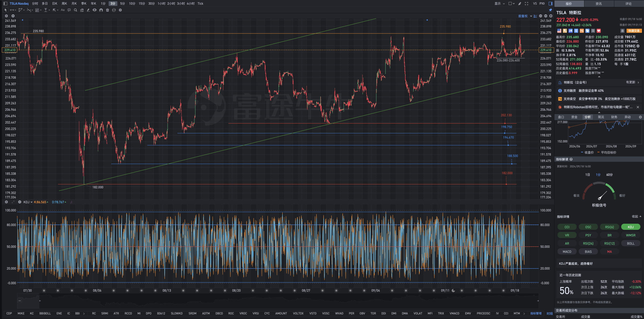Click the blue price tag icon
Viewport: 644px width, 319px height.
(x=587, y=31)
